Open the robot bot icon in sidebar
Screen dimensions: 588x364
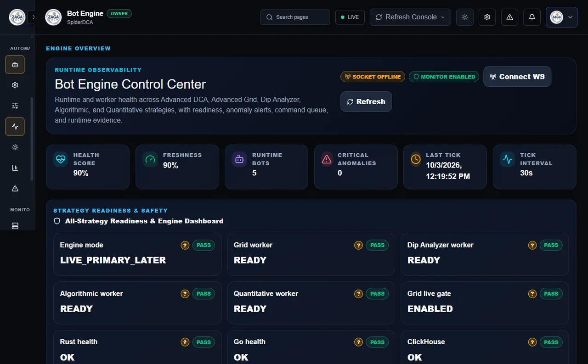pos(15,65)
